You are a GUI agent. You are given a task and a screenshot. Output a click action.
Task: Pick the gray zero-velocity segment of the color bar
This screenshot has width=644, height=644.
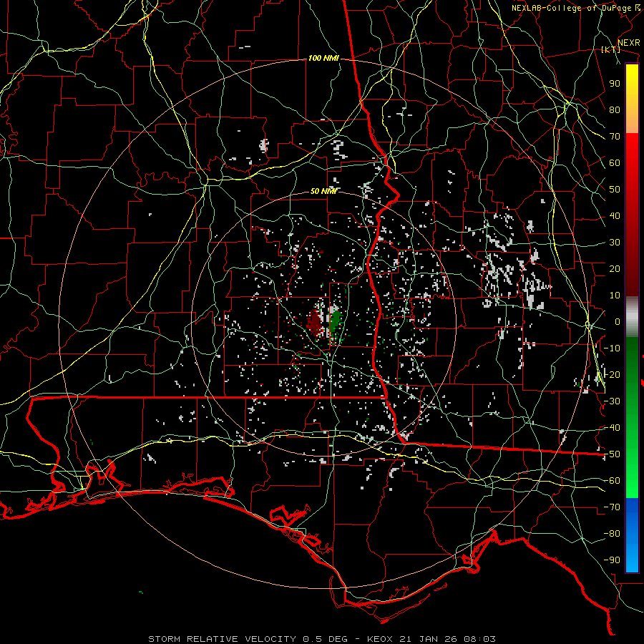632,317
